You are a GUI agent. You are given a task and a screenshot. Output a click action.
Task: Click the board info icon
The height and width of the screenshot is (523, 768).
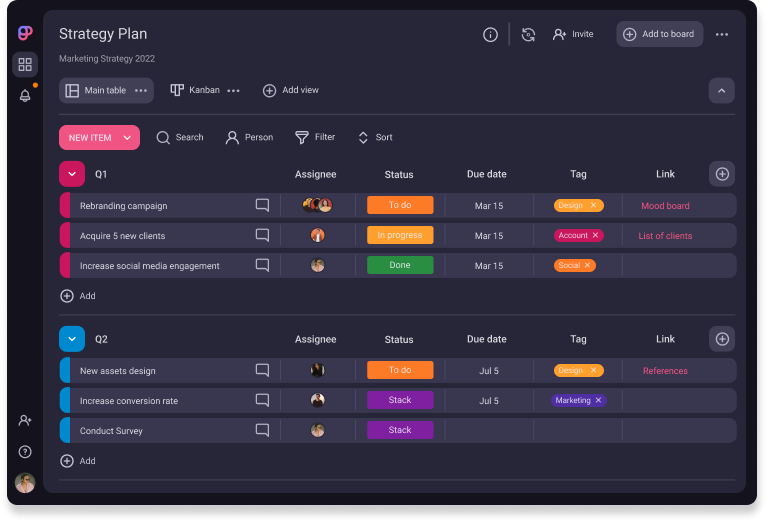[x=490, y=35]
